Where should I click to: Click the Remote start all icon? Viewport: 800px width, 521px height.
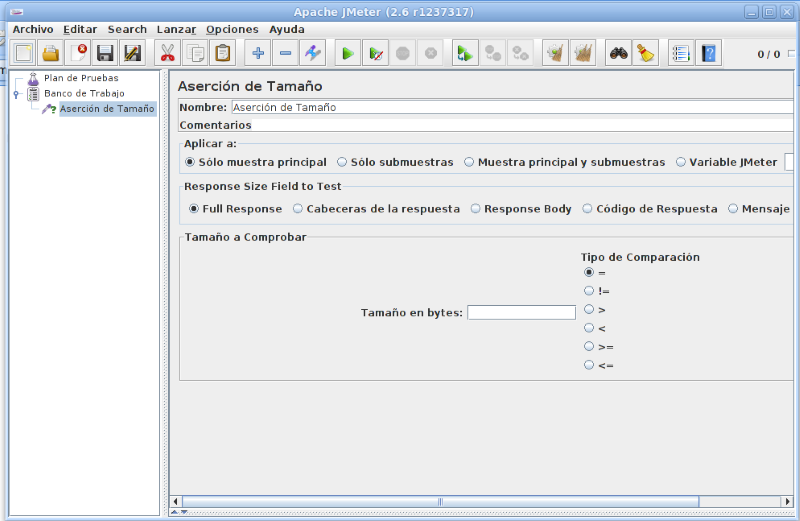point(465,53)
